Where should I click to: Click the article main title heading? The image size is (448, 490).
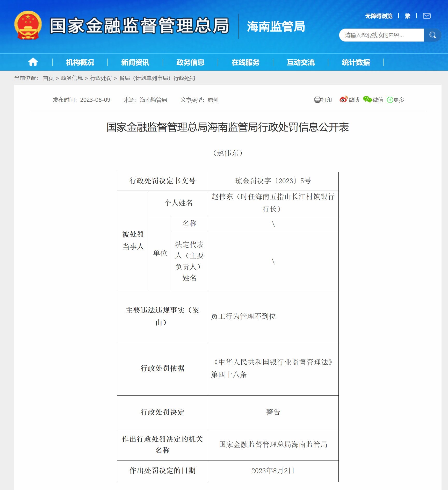coord(228,127)
